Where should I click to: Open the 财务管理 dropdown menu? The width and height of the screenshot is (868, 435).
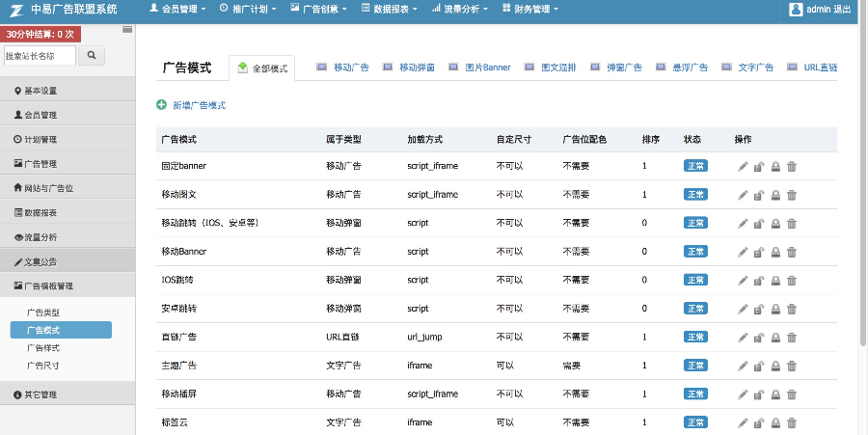click(x=529, y=9)
